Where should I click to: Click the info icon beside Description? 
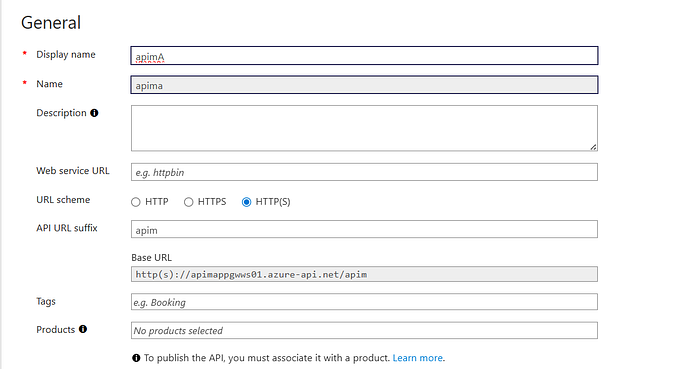pos(94,113)
